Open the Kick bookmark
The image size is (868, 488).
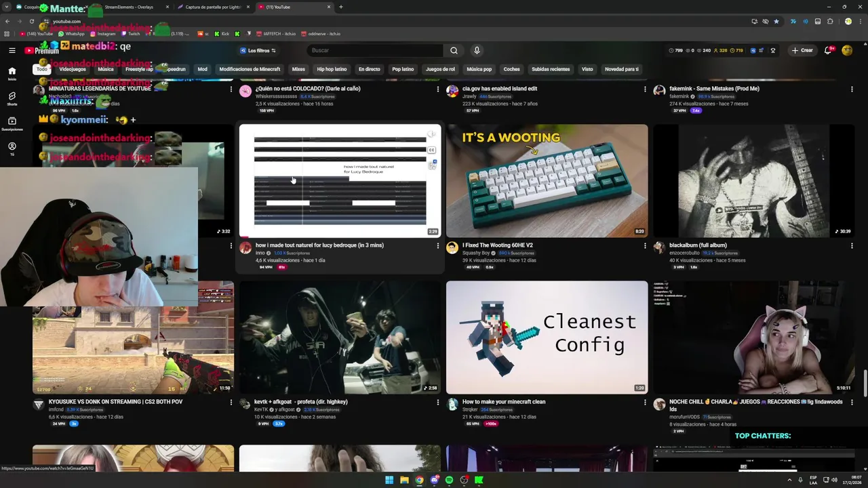(x=222, y=34)
